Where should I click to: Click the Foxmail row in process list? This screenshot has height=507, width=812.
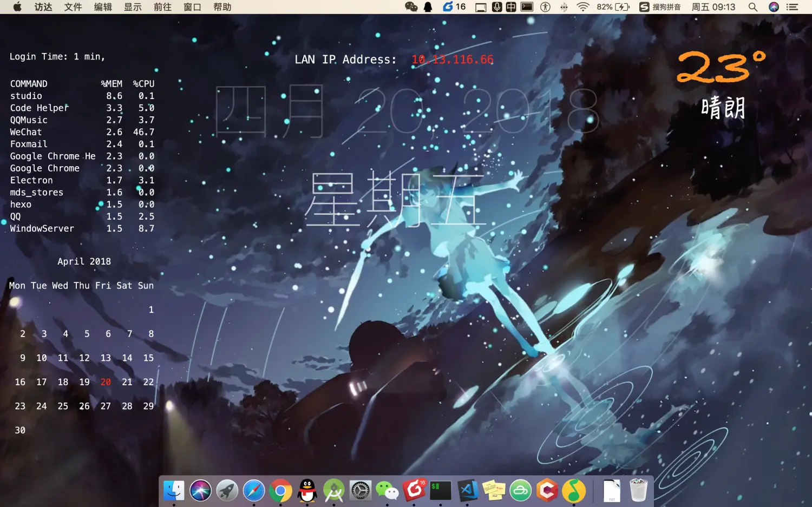point(82,144)
